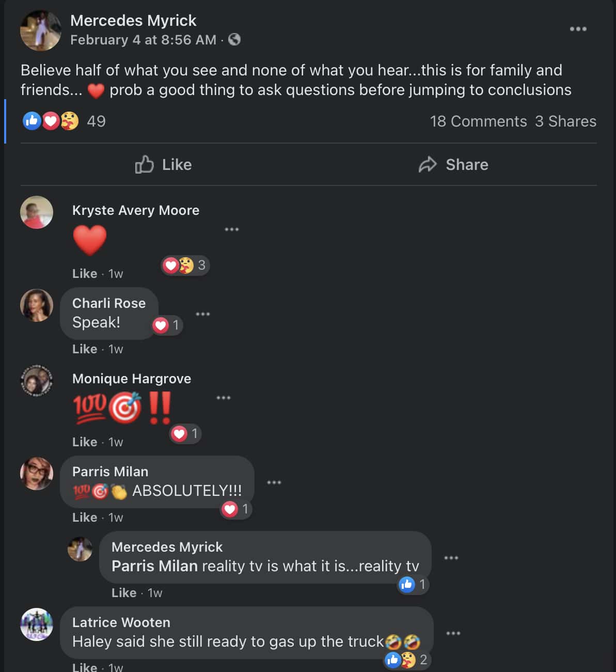The width and height of the screenshot is (616, 672).
Task: Like the post with thumbs-up button
Action: click(163, 165)
